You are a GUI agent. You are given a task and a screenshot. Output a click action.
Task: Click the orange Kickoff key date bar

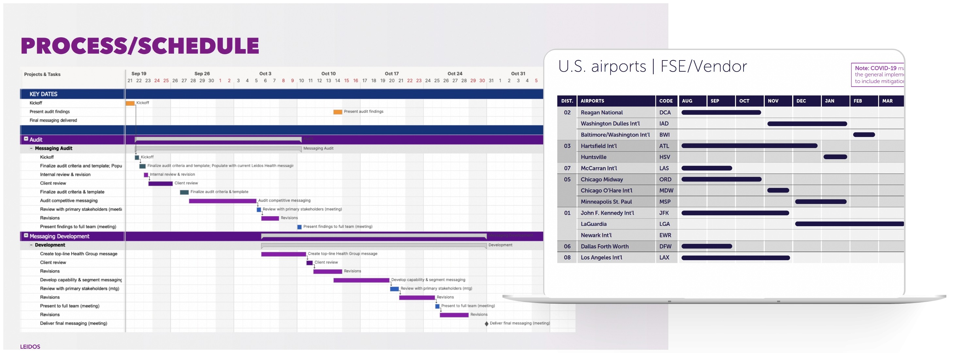click(x=130, y=103)
